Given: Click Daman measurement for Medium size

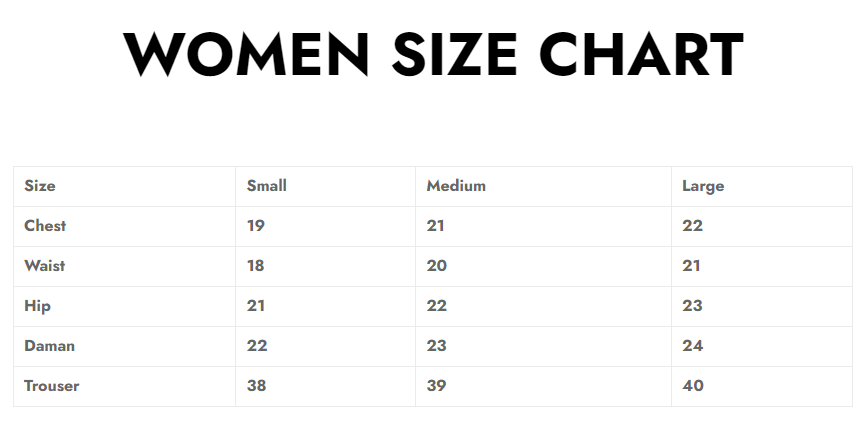Looking at the screenshot, I should 436,346.
